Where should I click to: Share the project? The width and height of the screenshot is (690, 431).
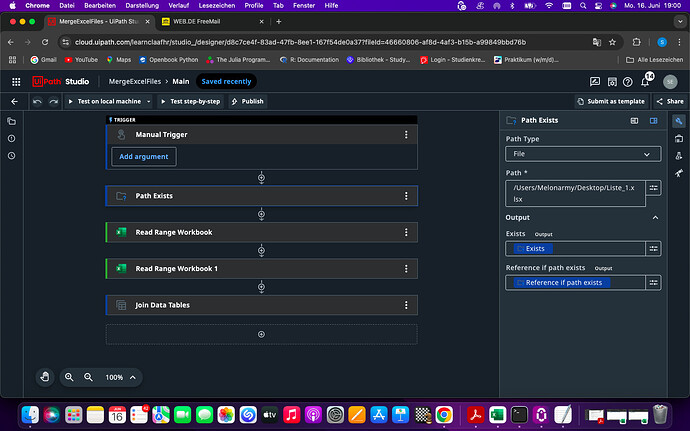click(670, 102)
